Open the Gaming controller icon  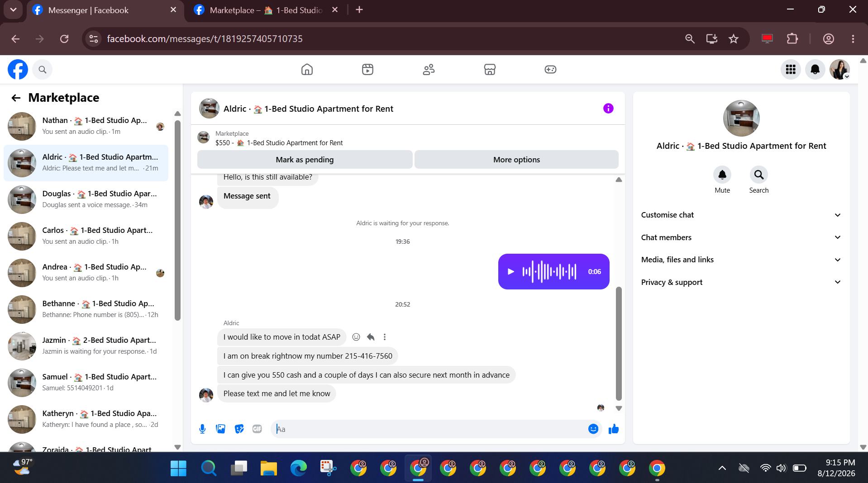tap(550, 69)
